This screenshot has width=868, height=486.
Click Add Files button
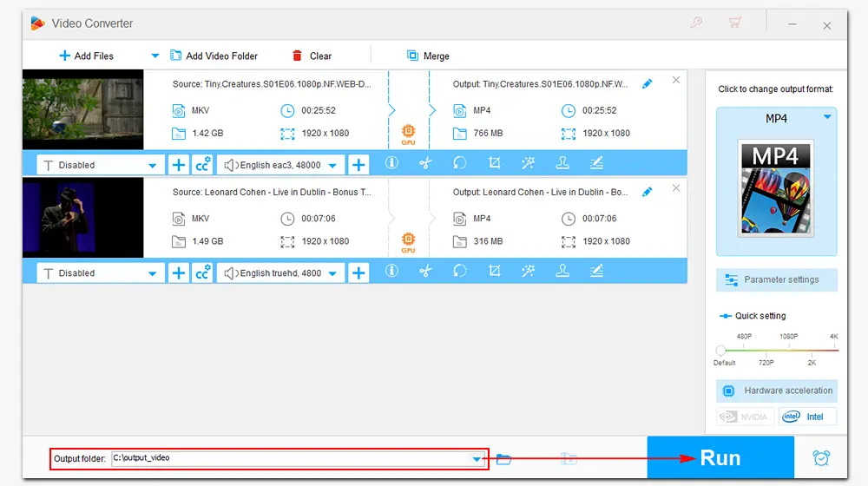(x=86, y=56)
